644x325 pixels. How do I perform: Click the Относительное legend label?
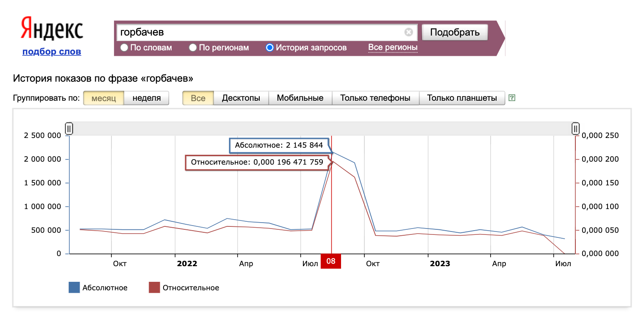tap(191, 288)
